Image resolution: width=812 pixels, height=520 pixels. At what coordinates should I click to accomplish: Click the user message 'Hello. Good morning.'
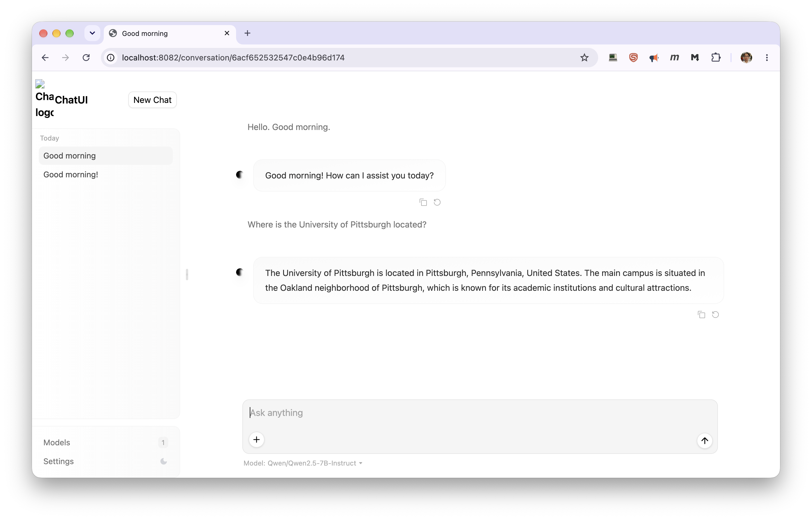(x=289, y=127)
